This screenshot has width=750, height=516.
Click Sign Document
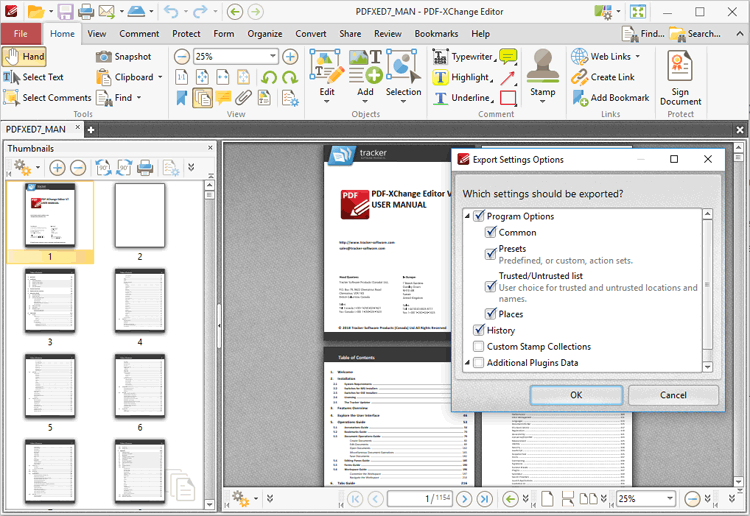[680, 78]
